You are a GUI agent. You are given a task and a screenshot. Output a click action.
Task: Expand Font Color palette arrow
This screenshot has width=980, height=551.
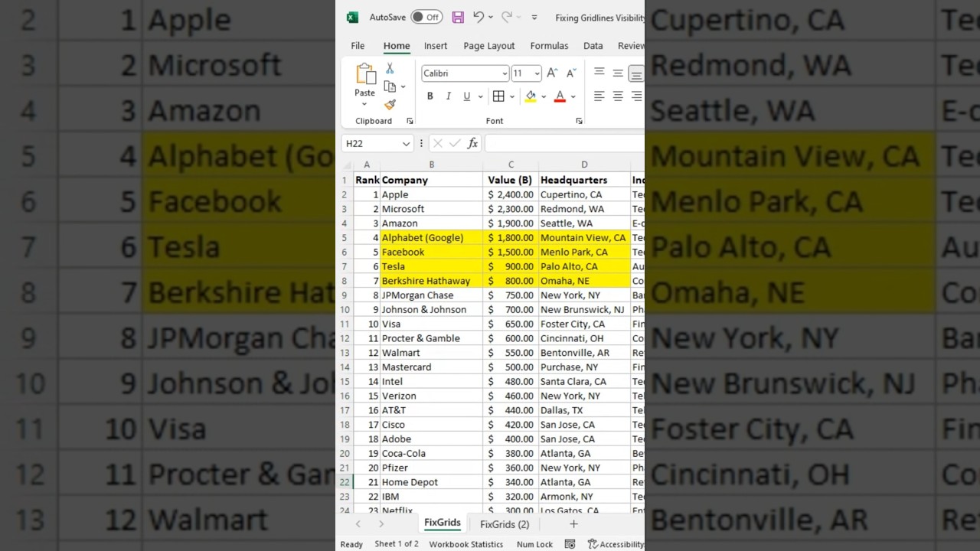click(573, 96)
